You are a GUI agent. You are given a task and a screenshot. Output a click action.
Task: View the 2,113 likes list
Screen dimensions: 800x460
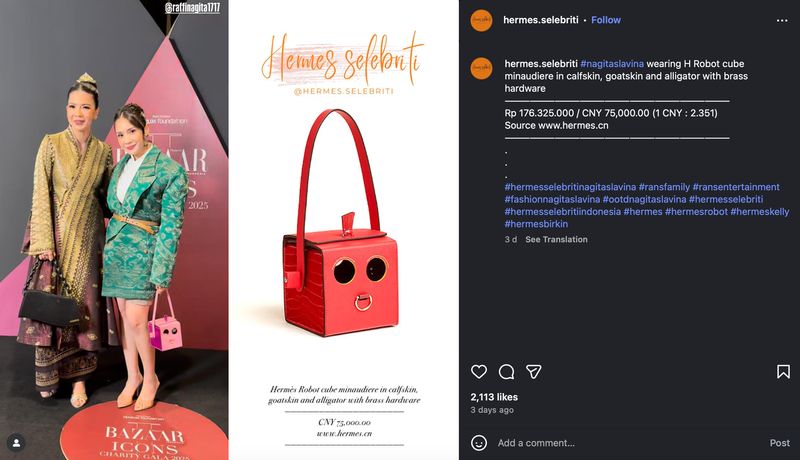494,397
